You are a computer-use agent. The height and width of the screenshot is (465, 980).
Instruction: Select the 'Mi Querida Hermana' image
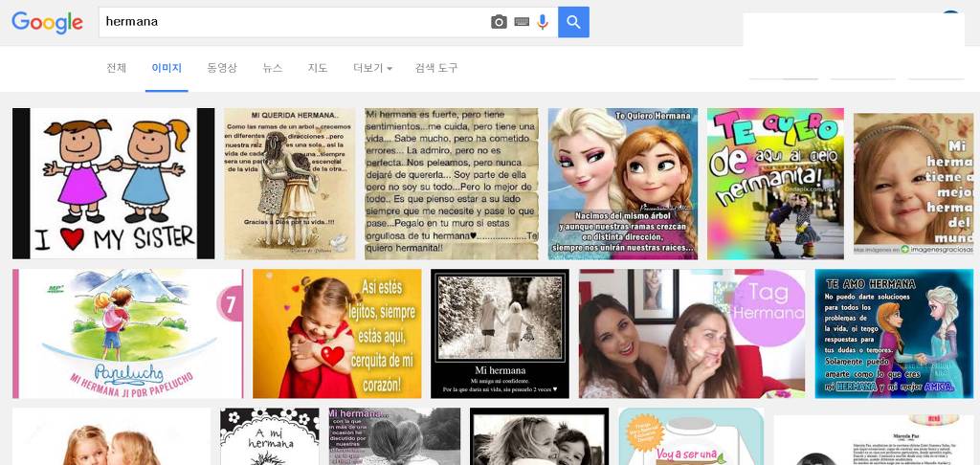[289, 183]
